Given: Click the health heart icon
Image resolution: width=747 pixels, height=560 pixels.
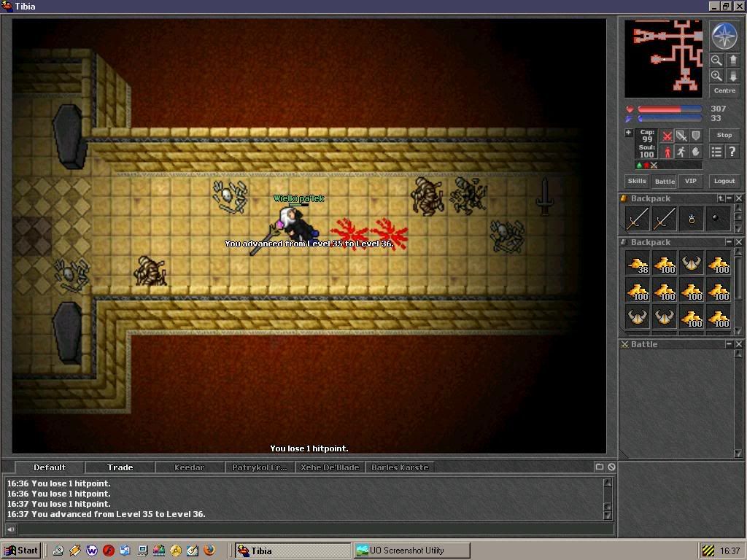Looking at the screenshot, I should (x=630, y=109).
